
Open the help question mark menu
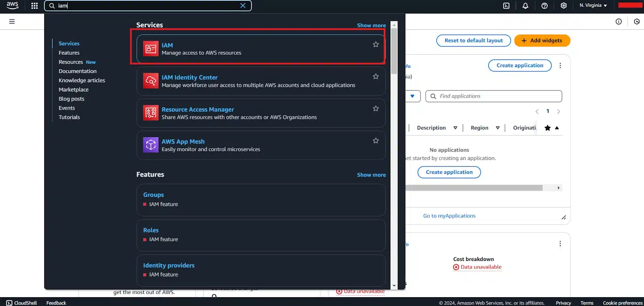pos(545,6)
